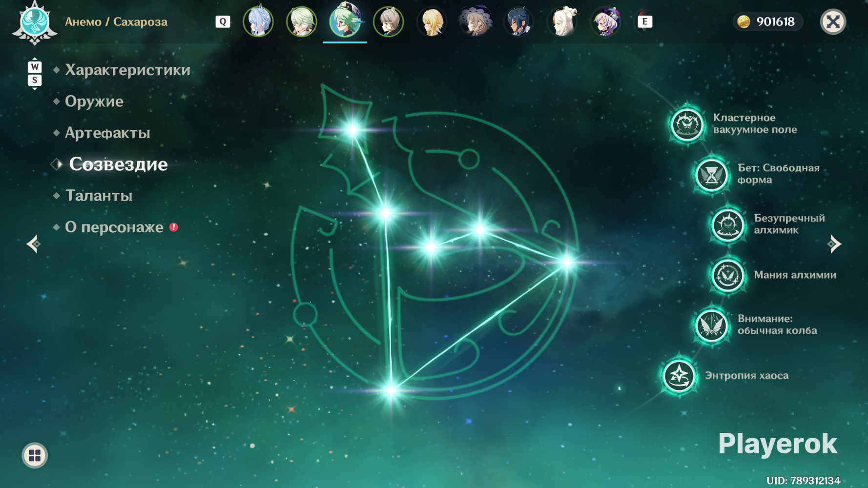Select the dark-blue-haired character portrait
This screenshot has height=488, width=868.
518,21
